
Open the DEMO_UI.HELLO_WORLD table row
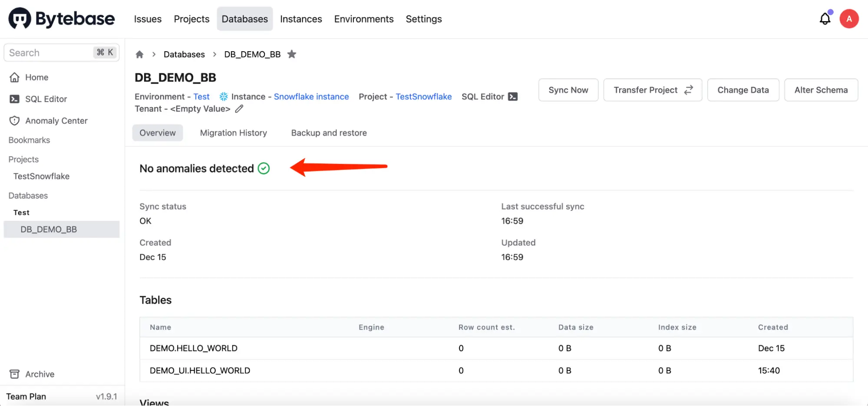[x=496, y=370]
